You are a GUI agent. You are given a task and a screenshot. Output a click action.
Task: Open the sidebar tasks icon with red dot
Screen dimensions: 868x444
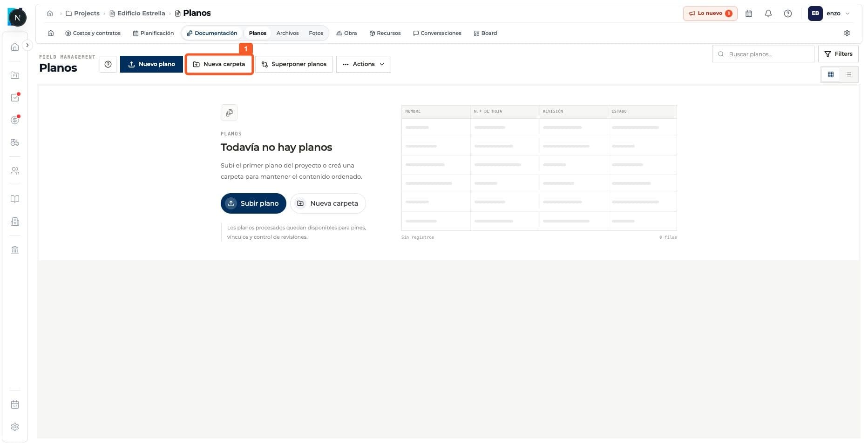[x=15, y=97]
